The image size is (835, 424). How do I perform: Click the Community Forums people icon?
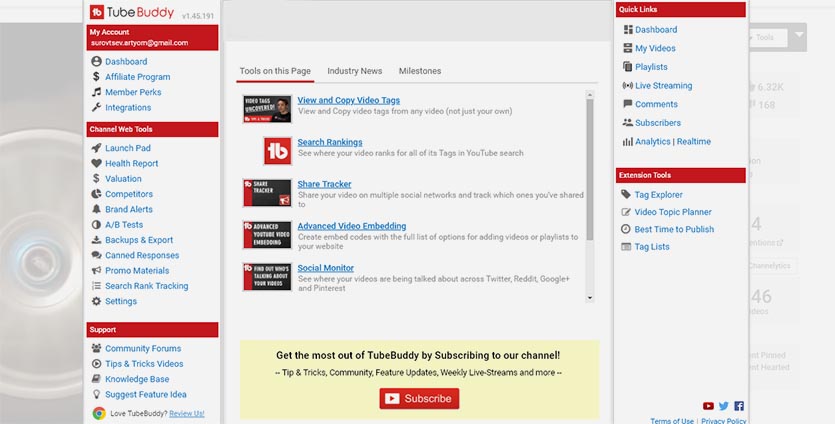[96, 348]
